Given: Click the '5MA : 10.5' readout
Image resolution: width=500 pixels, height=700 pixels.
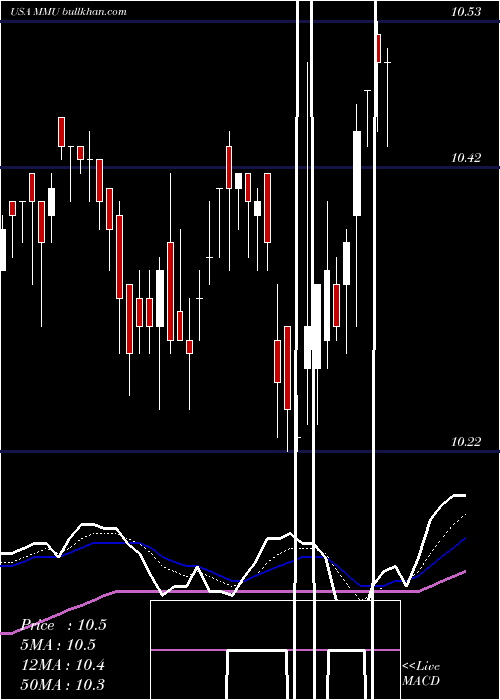Looking at the screenshot, I should click(x=58, y=645).
